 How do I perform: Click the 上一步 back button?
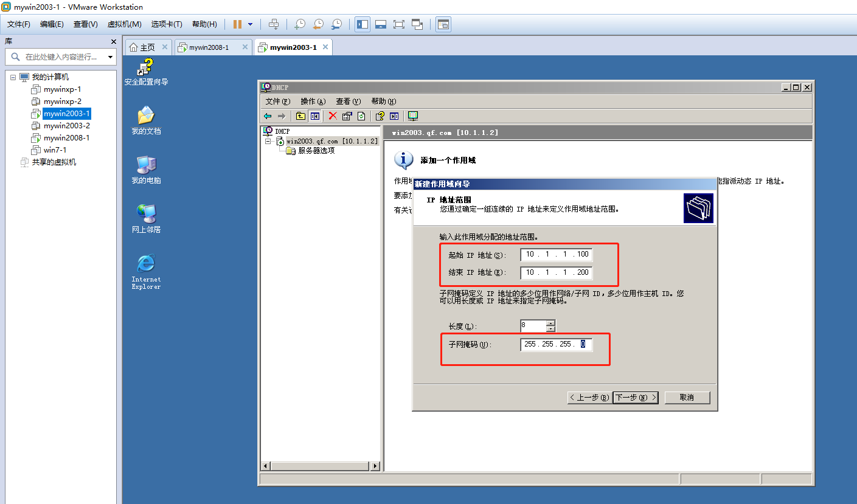pyautogui.click(x=589, y=398)
